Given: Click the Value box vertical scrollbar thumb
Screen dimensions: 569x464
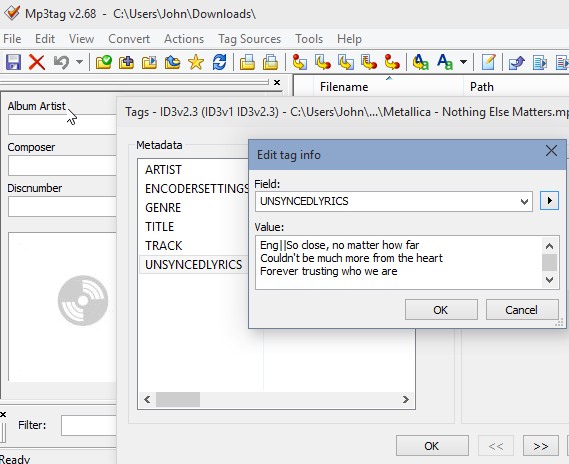Looking at the screenshot, I should point(549,262).
